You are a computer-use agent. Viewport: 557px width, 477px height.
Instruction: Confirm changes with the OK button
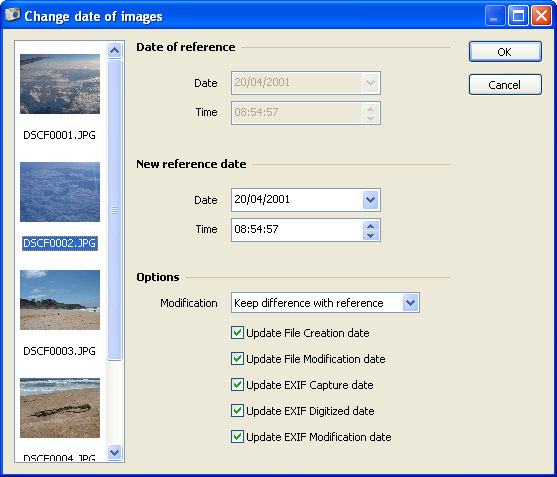[505, 52]
